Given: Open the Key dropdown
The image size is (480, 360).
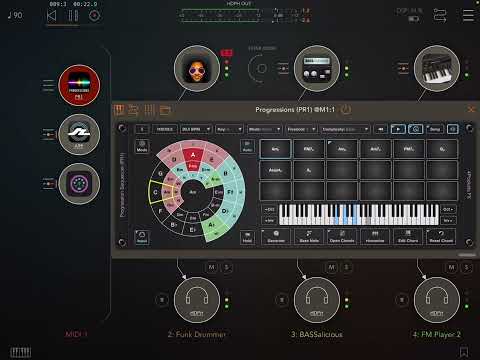Looking at the screenshot, I should click(229, 129).
